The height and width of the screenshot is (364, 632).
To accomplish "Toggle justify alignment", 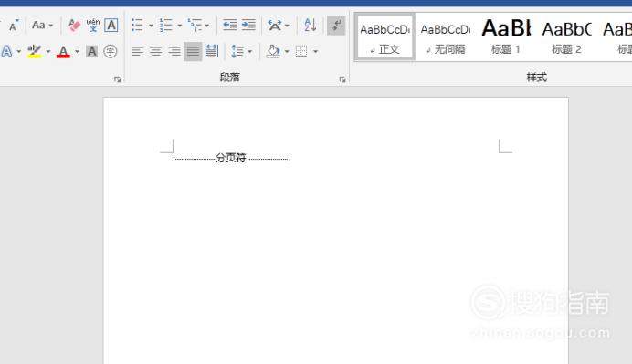I will point(193,51).
